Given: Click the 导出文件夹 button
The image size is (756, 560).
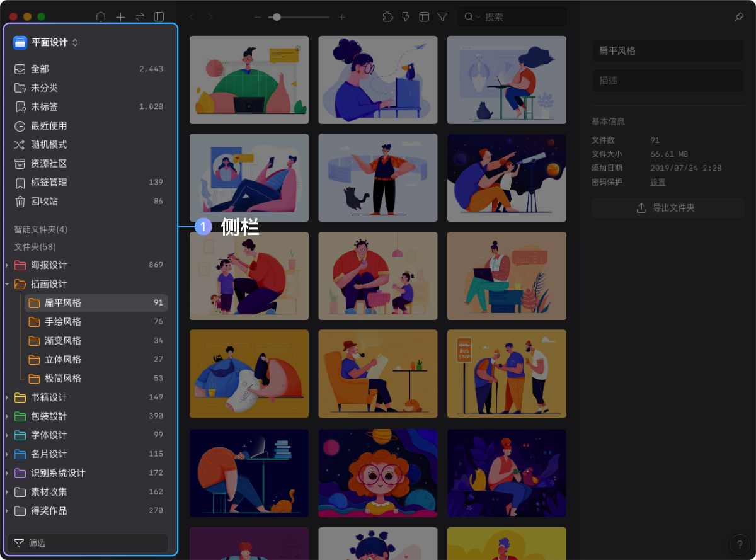Looking at the screenshot, I should (668, 208).
